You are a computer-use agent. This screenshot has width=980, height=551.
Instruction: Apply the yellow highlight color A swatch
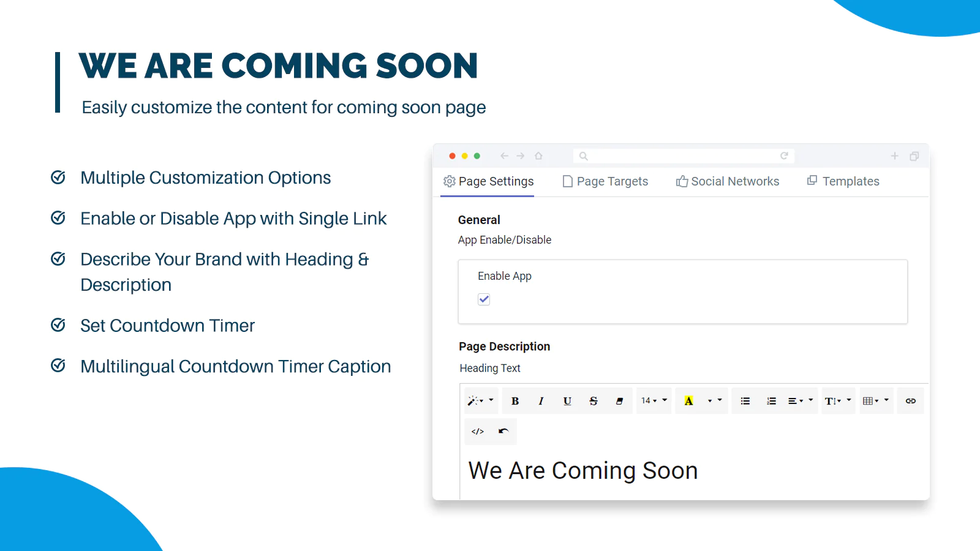coord(688,401)
